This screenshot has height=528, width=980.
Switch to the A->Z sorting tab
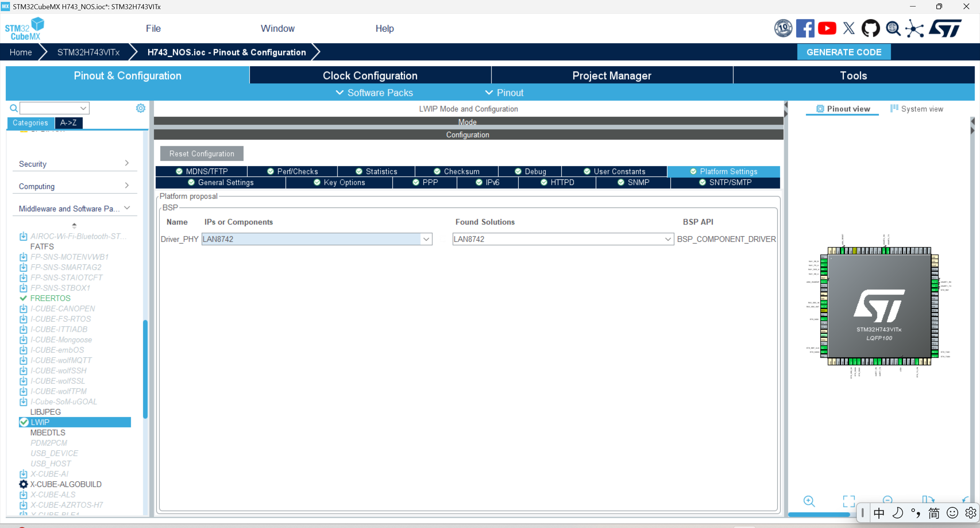69,123
